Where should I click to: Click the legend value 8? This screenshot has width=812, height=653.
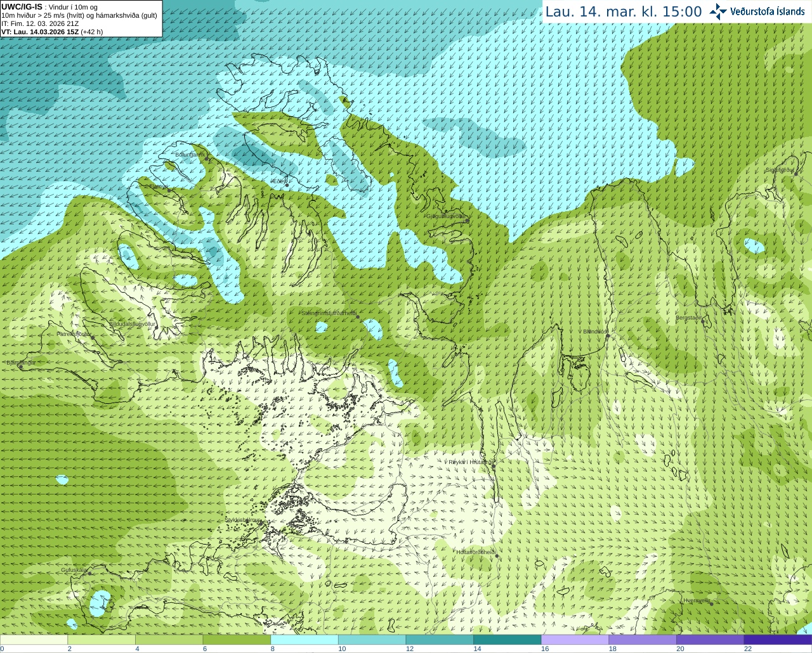coord(272,649)
